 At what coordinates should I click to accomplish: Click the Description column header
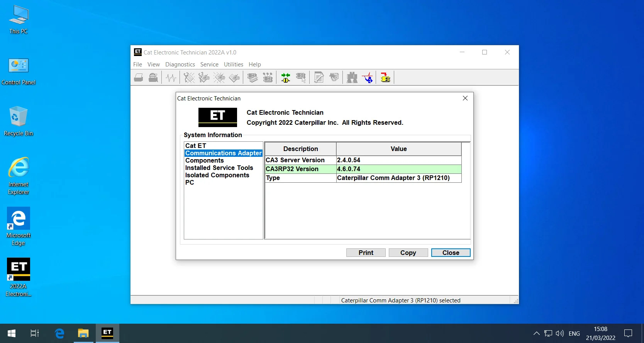(x=301, y=149)
